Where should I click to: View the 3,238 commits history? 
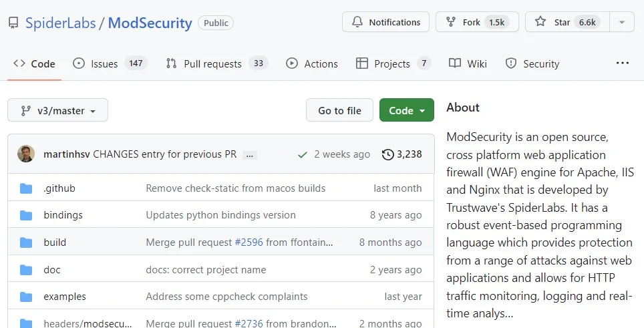coord(402,154)
